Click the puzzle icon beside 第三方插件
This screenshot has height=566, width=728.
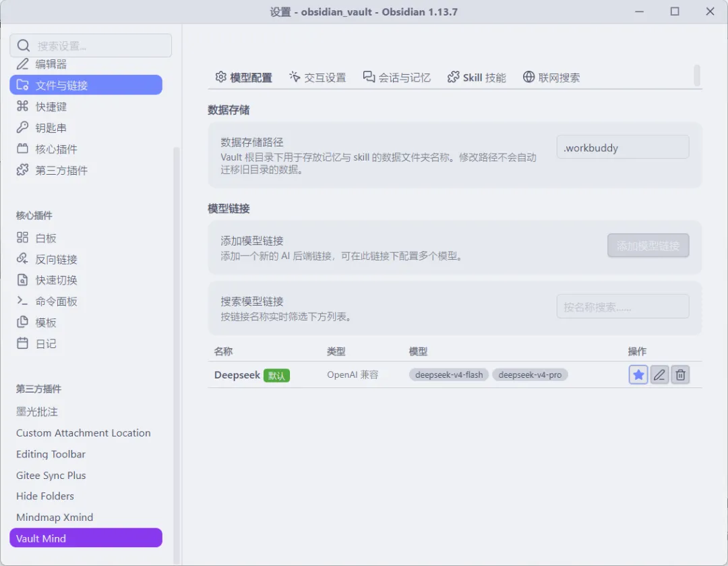click(x=22, y=170)
